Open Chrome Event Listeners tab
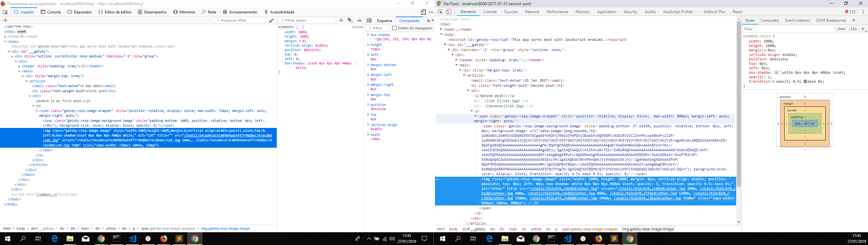This screenshot has width=868, height=245. pyautogui.click(x=797, y=20)
